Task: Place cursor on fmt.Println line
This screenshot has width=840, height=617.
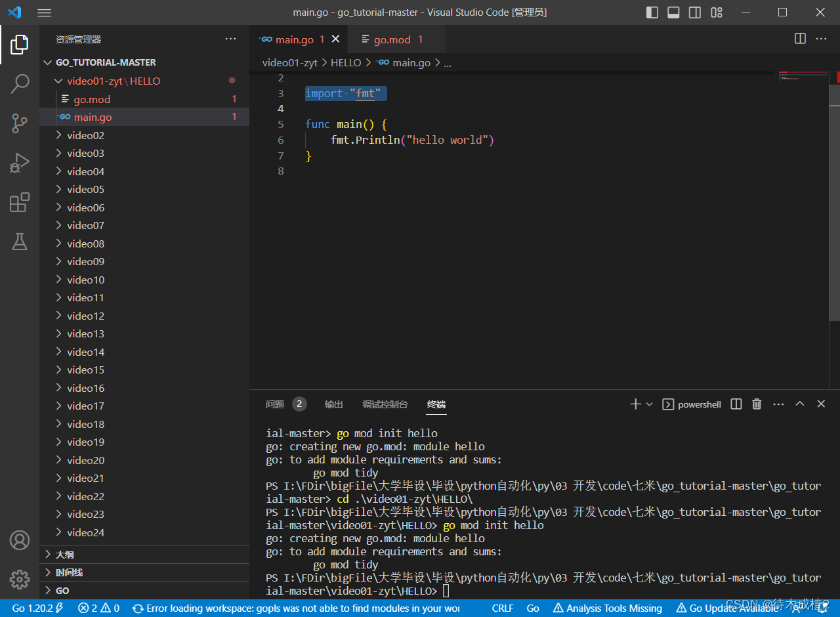Action: (412, 140)
